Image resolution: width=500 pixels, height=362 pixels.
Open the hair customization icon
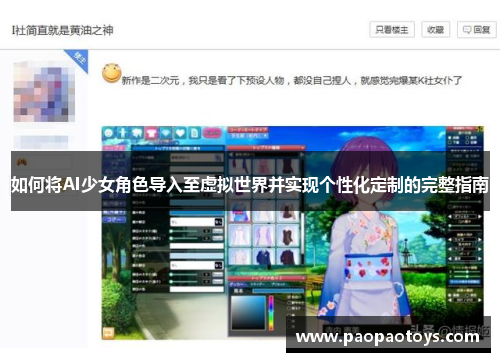click(137, 133)
